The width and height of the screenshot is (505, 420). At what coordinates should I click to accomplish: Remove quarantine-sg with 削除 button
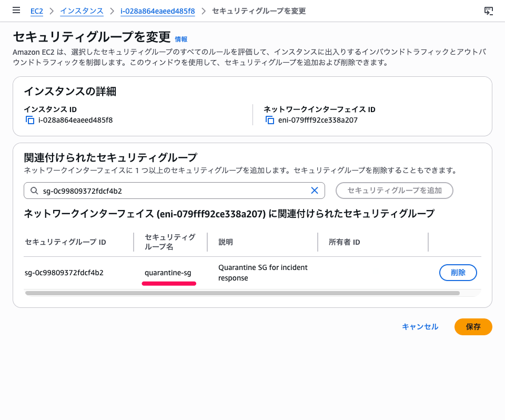(x=458, y=273)
